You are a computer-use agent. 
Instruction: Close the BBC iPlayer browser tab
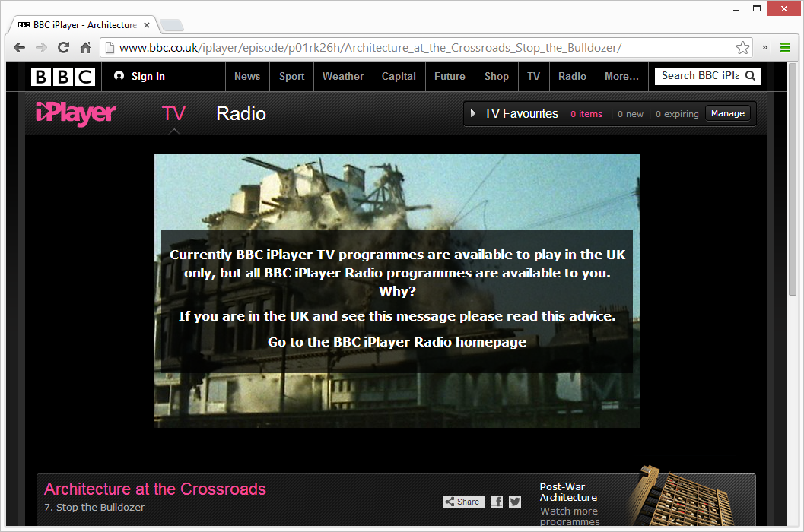click(x=147, y=24)
